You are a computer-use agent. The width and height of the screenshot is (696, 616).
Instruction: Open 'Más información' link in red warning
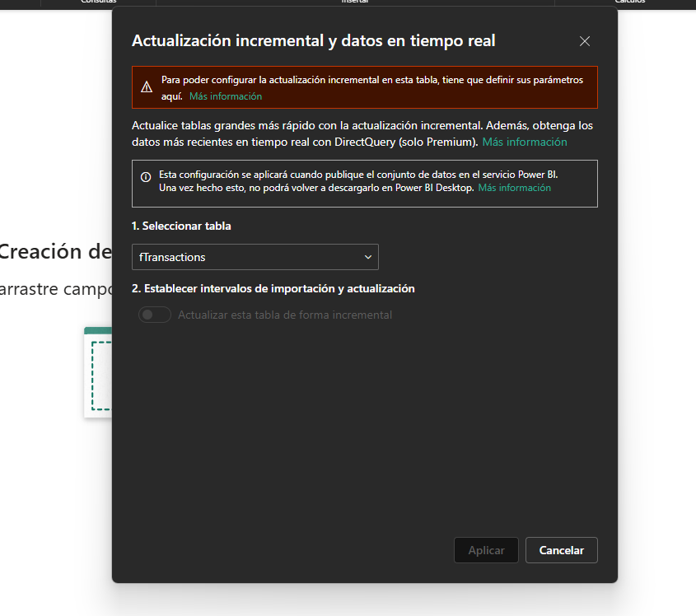226,96
